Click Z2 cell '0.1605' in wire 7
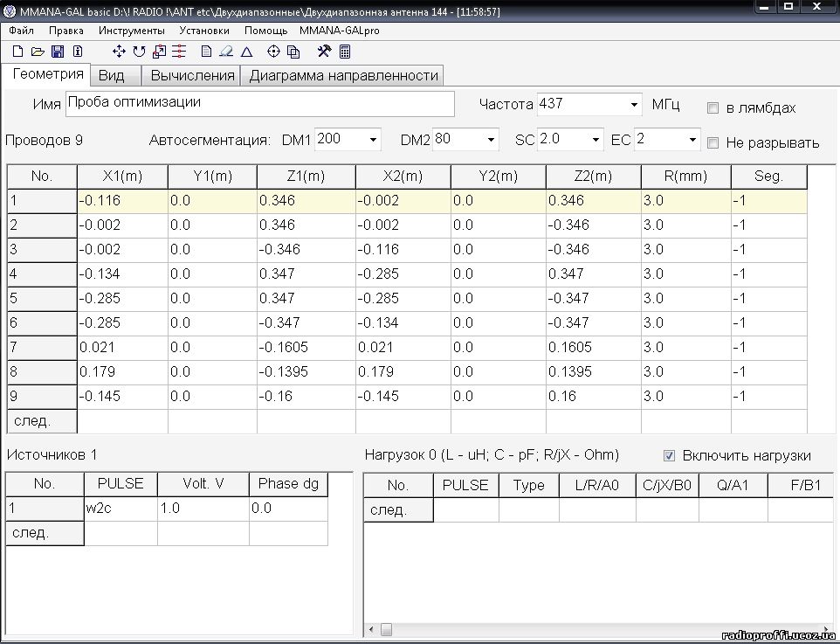The width and height of the screenshot is (840, 644). click(594, 348)
